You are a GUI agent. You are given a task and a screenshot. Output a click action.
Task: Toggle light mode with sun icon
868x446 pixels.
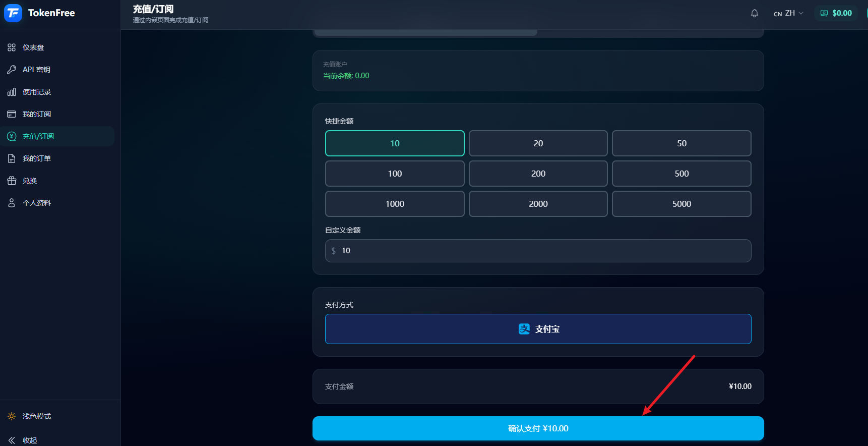[12, 416]
